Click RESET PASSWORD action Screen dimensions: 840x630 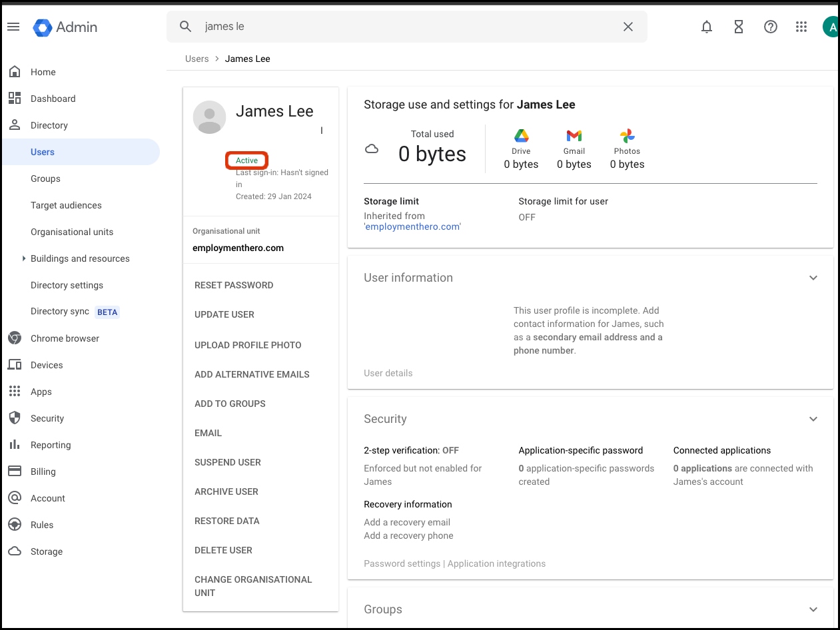[x=234, y=285]
